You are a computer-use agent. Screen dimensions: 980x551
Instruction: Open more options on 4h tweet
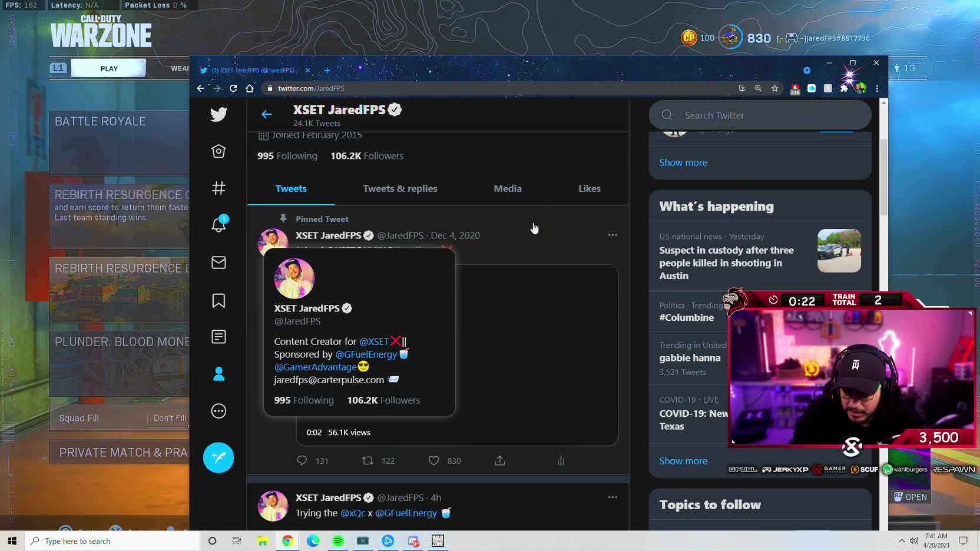coord(612,497)
